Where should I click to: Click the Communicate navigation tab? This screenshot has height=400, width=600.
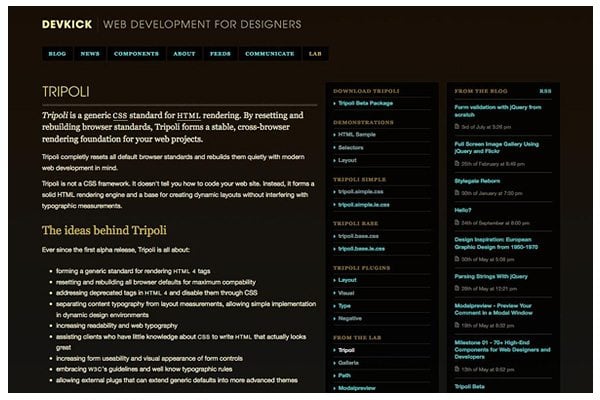click(x=269, y=54)
